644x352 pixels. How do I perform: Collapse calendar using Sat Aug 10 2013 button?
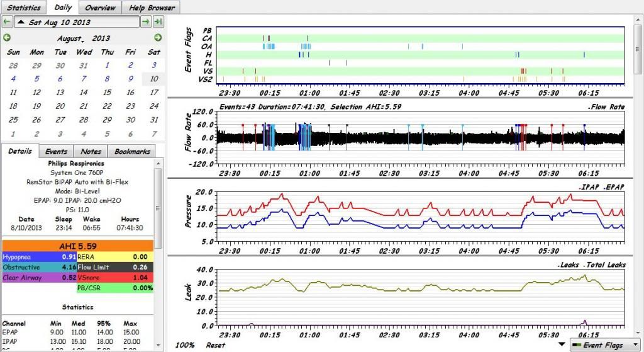(75, 22)
